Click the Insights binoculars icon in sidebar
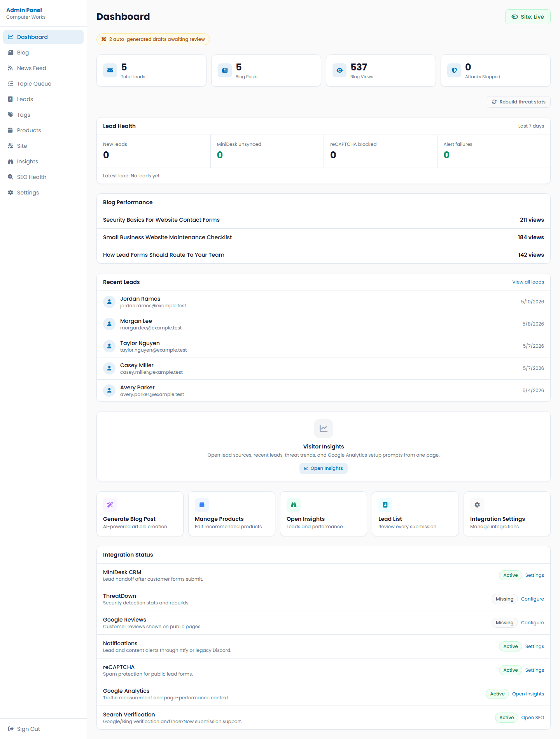 coord(10,161)
